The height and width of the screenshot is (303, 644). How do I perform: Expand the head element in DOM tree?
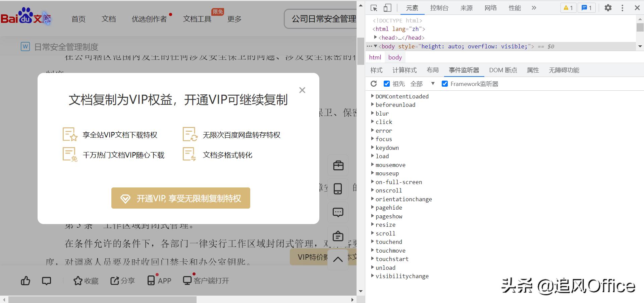(375, 37)
